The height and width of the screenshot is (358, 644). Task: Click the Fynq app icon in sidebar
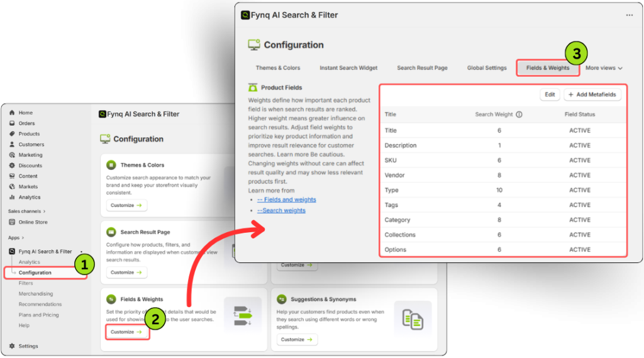12,251
